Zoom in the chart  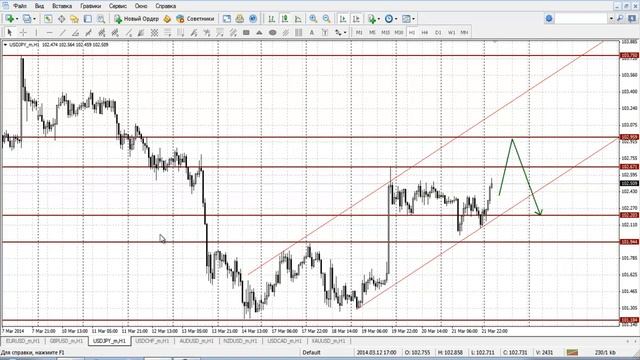click(x=313, y=19)
